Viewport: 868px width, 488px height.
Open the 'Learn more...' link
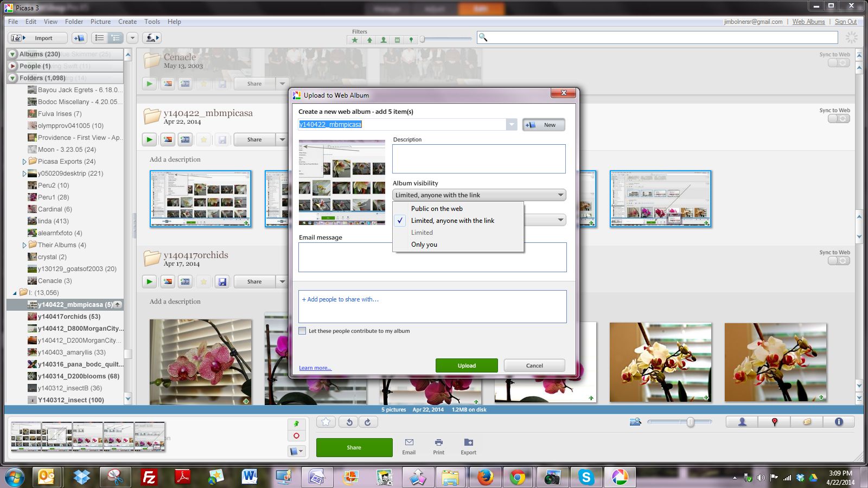(315, 368)
